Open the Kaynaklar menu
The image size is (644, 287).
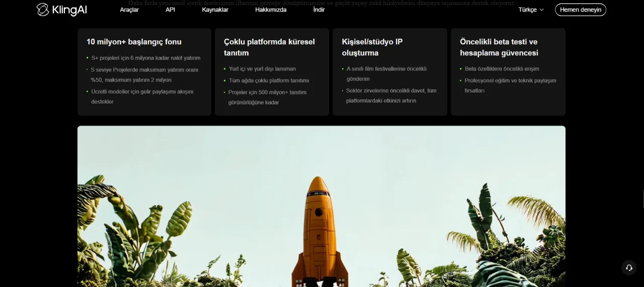click(215, 10)
